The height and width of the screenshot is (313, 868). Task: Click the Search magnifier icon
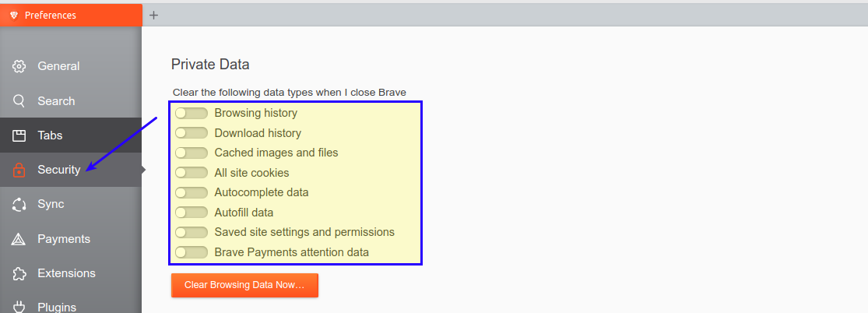[x=19, y=100]
